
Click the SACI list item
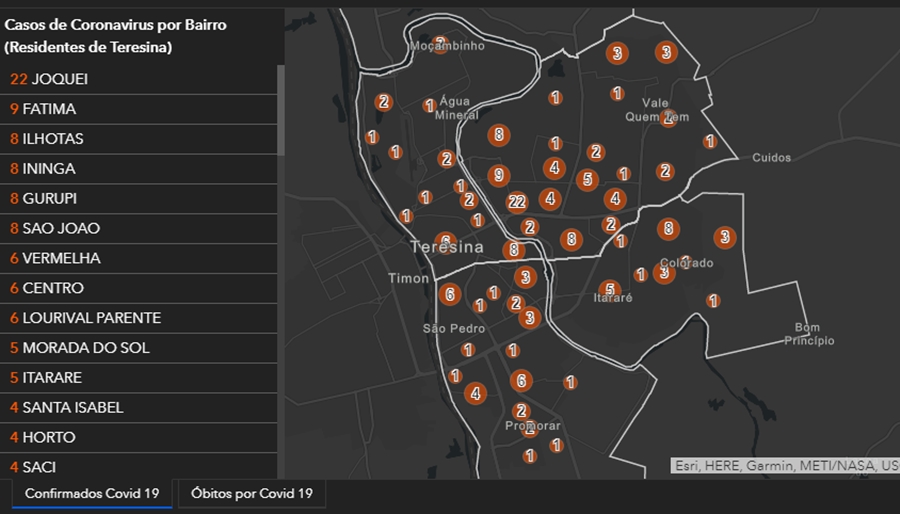point(138,466)
